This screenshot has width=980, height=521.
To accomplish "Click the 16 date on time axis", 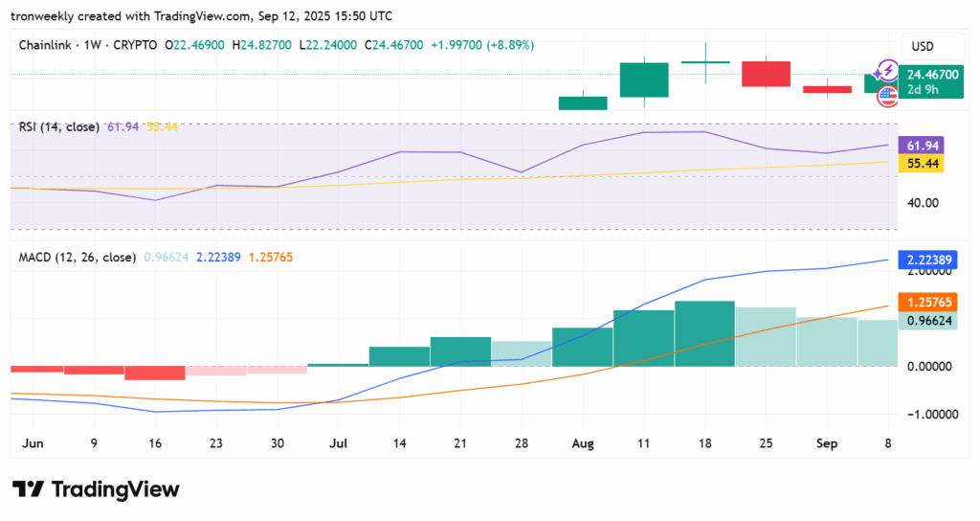I will pos(155,443).
